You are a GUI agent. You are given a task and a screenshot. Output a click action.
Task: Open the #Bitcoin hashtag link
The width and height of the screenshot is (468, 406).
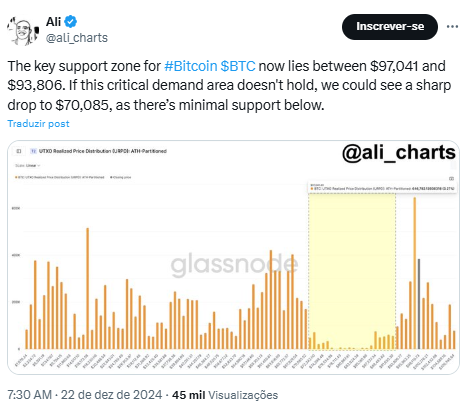coord(190,66)
